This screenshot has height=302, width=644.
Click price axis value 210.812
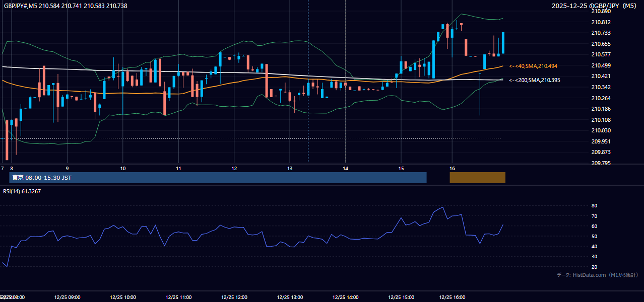pyautogui.click(x=600, y=22)
